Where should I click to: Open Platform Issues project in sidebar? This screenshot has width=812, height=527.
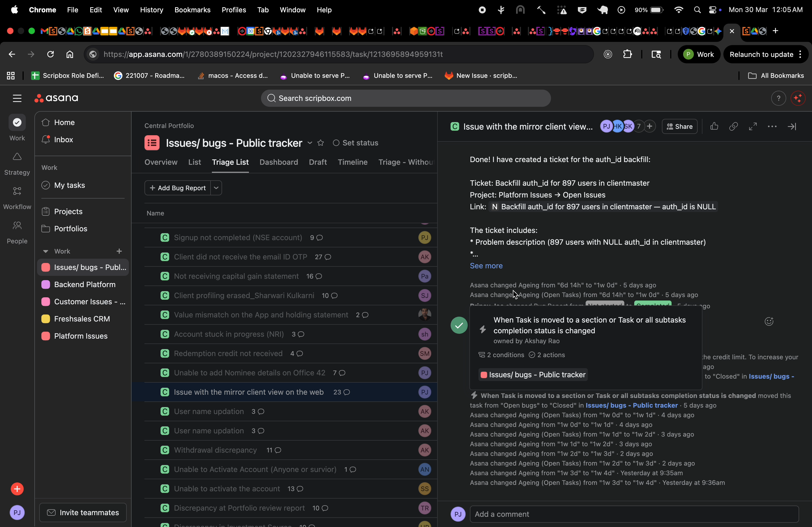click(x=83, y=336)
